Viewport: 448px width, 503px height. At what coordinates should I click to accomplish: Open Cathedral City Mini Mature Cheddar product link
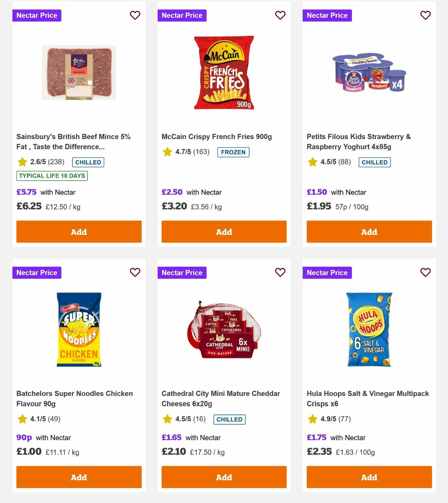point(220,398)
